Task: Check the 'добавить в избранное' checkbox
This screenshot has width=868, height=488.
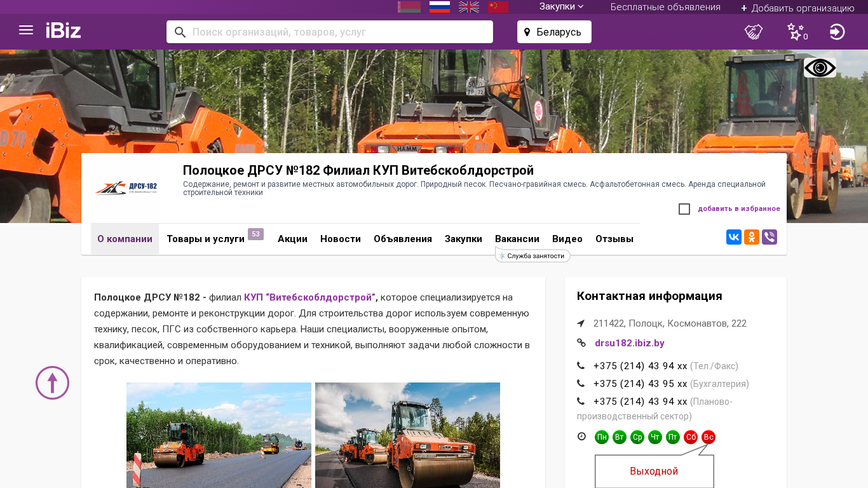Action: pyautogui.click(x=684, y=209)
